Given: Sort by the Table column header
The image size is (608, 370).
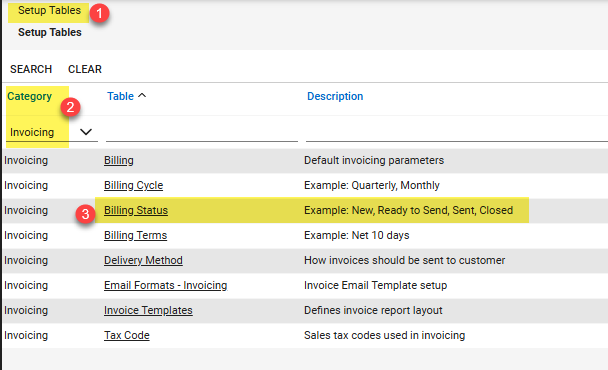Looking at the screenshot, I should [120, 96].
